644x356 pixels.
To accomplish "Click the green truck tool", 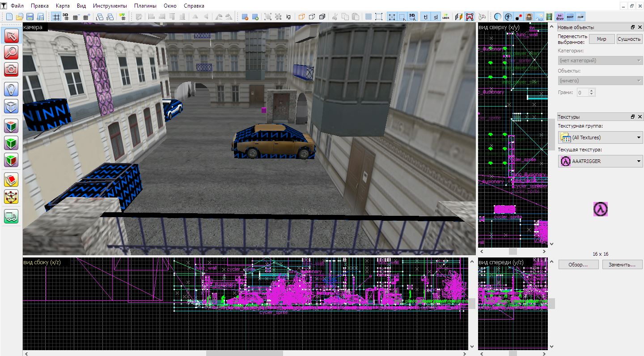I will click(11, 217).
